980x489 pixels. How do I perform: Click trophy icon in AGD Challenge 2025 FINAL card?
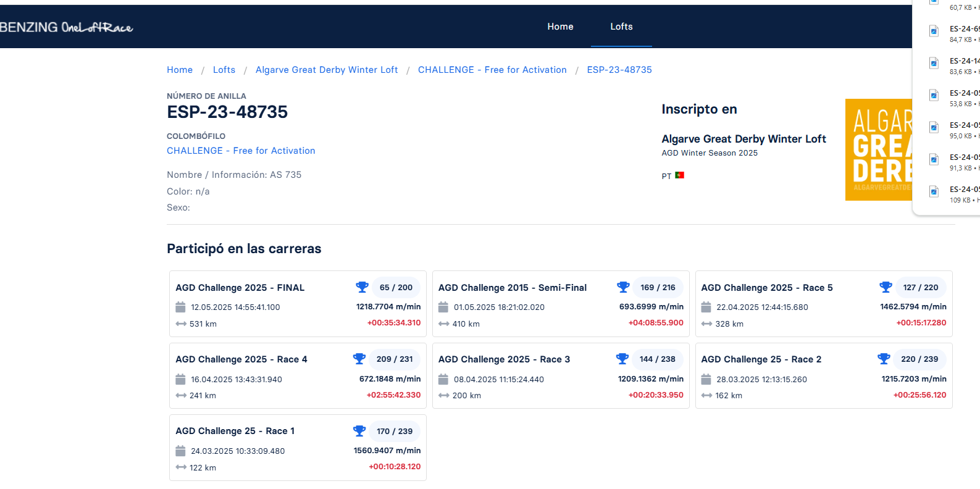pyautogui.click(x=362, y=287)
